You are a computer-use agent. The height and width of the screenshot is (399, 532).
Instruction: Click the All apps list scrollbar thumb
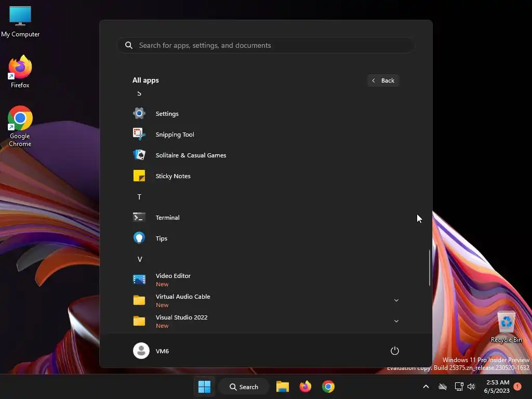[x=430, y=268]
